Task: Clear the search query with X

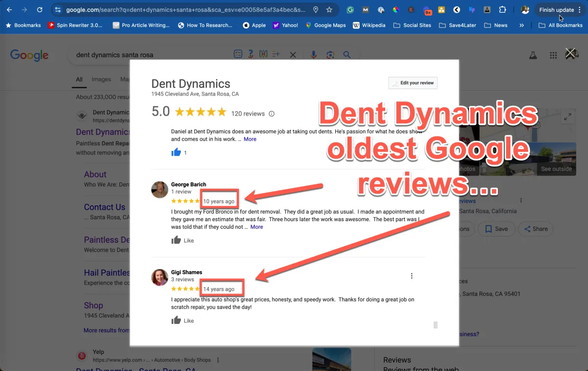Action: pos(293,55)
